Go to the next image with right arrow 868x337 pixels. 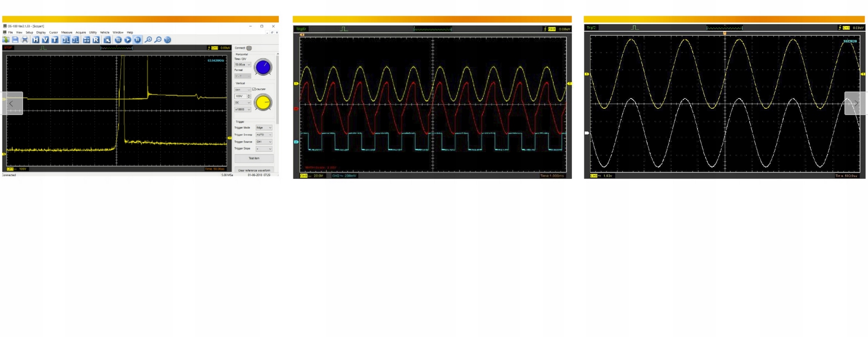coord(856,103)
